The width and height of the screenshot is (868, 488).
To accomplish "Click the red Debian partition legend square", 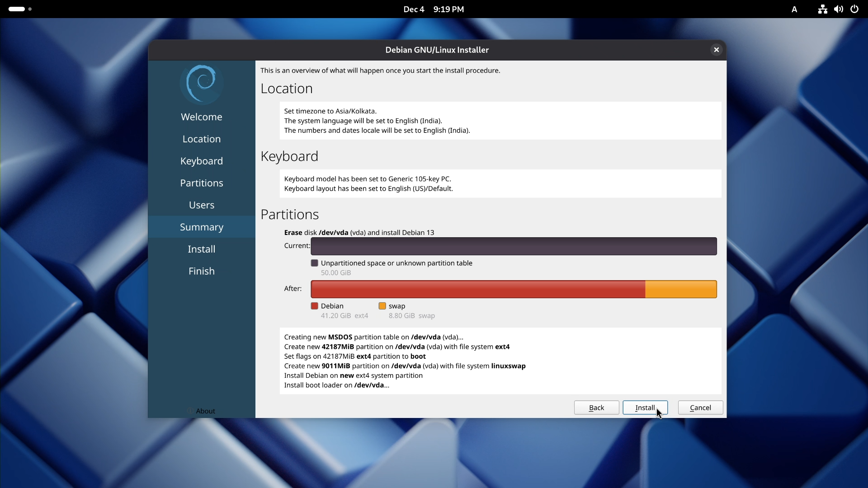I will pyautogui.click(x=315, y=306).
